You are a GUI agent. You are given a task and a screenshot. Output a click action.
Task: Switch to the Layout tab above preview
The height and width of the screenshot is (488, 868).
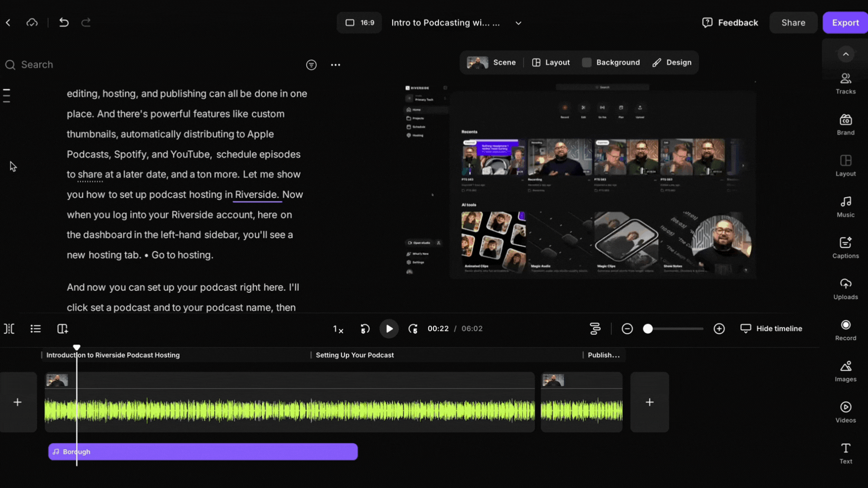[551, 62]
